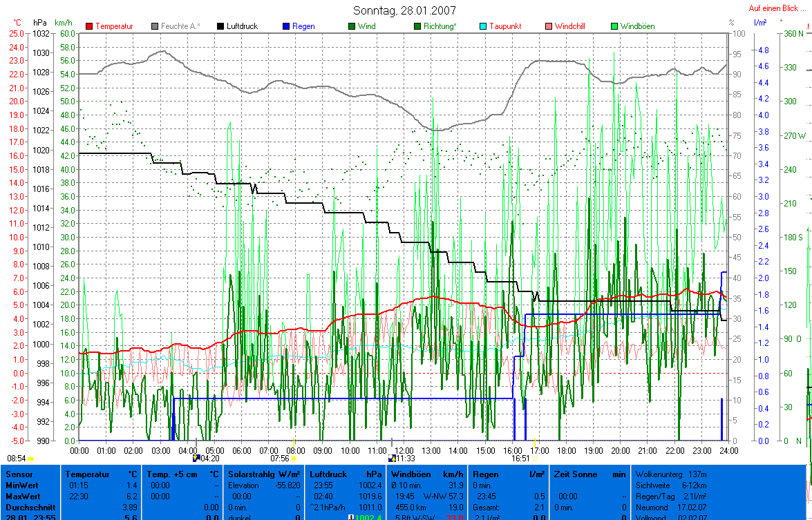Toggle the Windchill legend entry
Viewport: 812px width, 520px height.
point(569,26)
